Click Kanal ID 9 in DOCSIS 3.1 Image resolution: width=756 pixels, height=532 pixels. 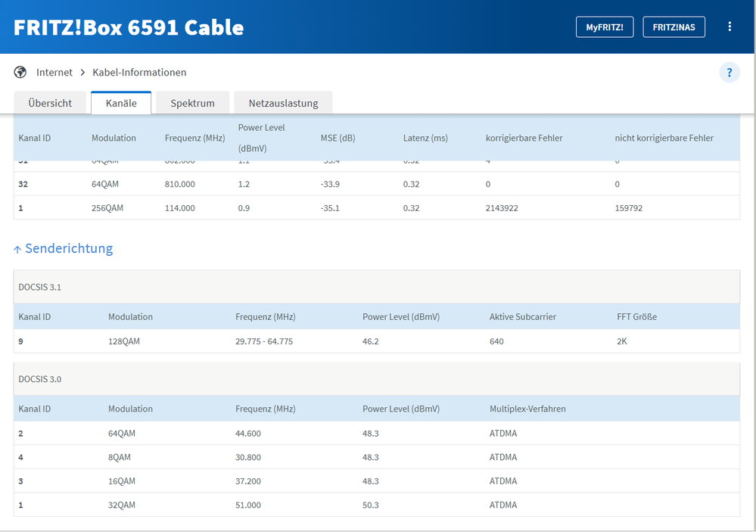coord(20,341)
